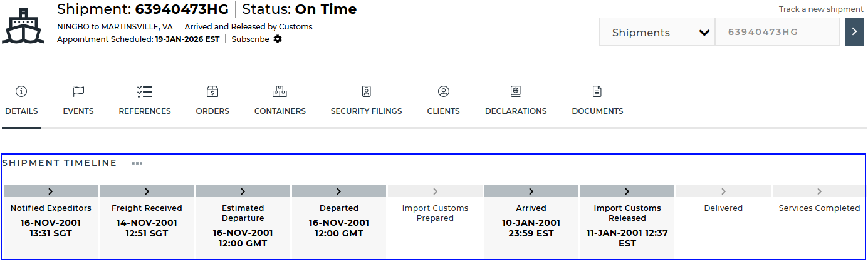Expand the Import Customs Released step
Screen dimensions: 868x264
click(627, 191)
